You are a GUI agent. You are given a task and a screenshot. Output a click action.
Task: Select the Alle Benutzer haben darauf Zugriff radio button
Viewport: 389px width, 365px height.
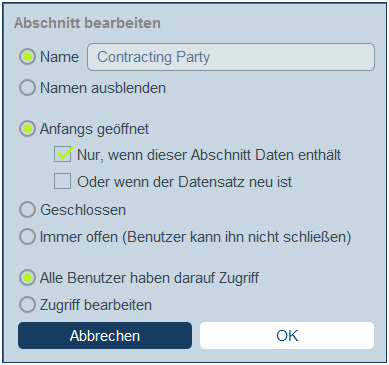click(x=27, y=278)
